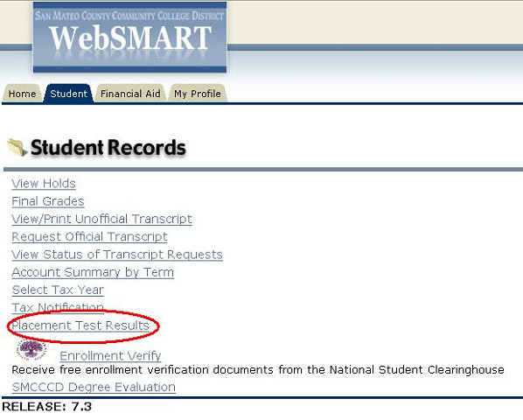Click the Enrollment Verify link
Screen dimensions: 523x420
pyautogui.click(x=110, y=355)
